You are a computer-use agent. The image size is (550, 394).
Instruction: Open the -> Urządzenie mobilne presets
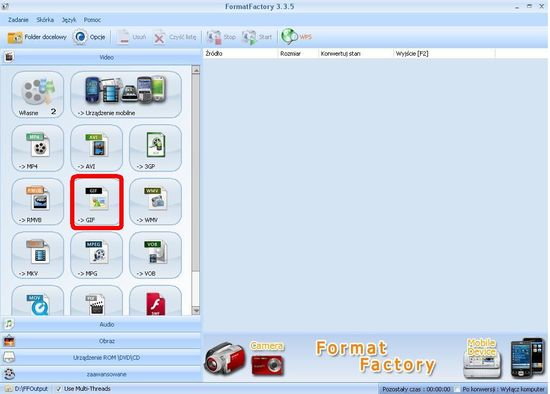pyautogui.click(x=126, y=94)
